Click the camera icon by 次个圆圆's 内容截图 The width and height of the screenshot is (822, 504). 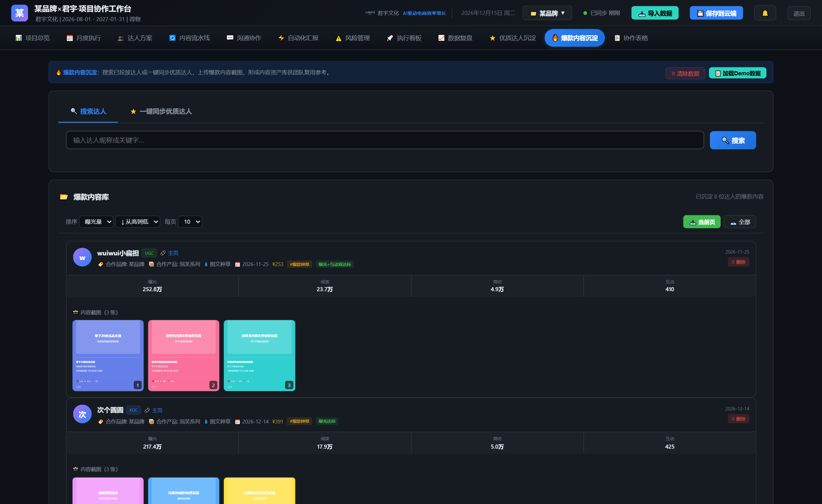point(76,469)
